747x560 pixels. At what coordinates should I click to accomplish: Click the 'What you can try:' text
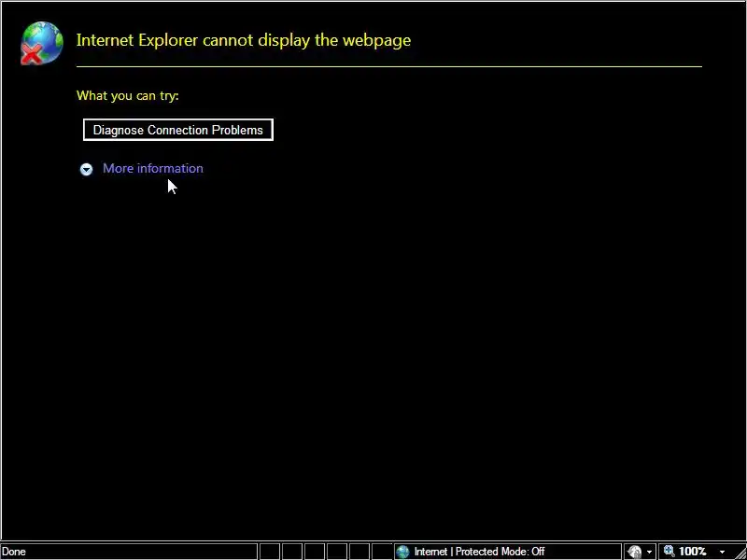(x=128, y=95)
